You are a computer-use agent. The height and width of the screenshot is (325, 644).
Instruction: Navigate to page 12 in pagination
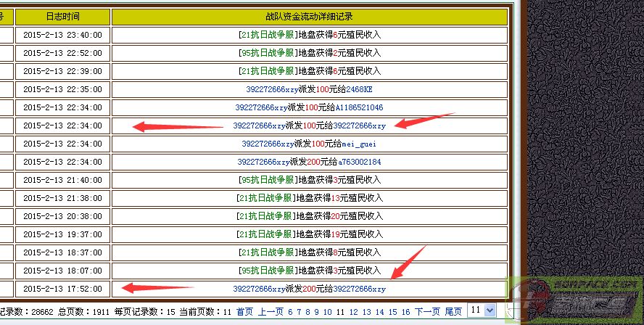(x=353, y=312)
